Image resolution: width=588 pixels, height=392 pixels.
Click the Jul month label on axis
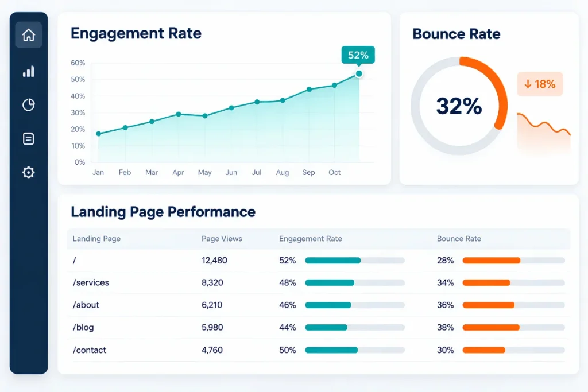(257, 172)
